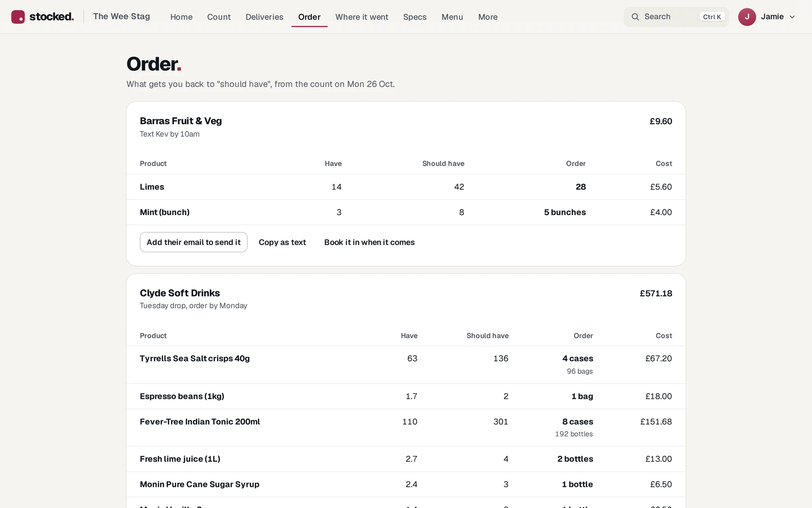812x508 pixels.
Task: Select Fresh lime juice (1L)
Action: [x=180, y=459]
